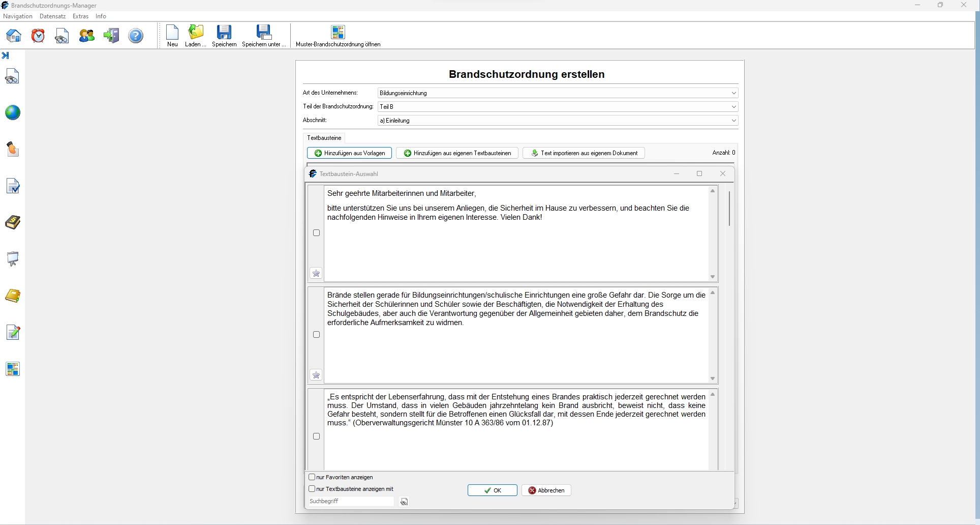Confirm selection with OK button
The width and height of the screenshot is (980, 525).
tap(493, 490)
